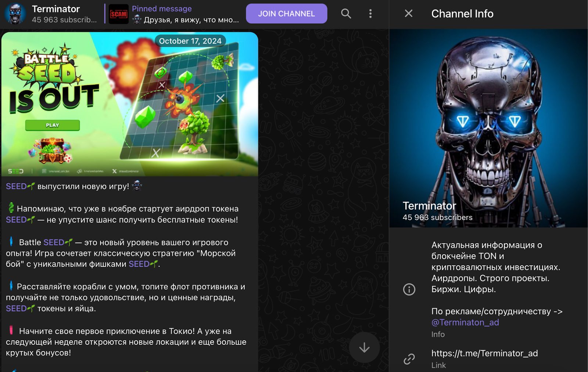Image resolution: width=588 pixels, height=372 pixels.
Task: Click the JOIN CHANNEL button
Action: (286, 14)
